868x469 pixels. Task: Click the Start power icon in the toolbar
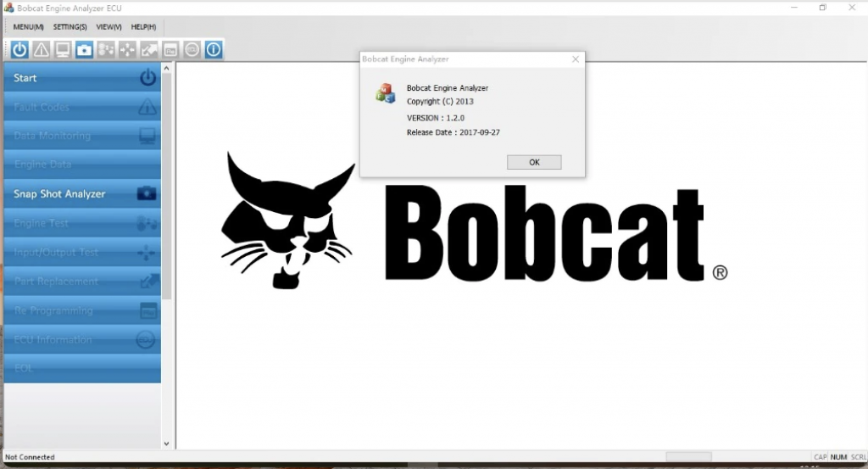[x=19, y=50]
